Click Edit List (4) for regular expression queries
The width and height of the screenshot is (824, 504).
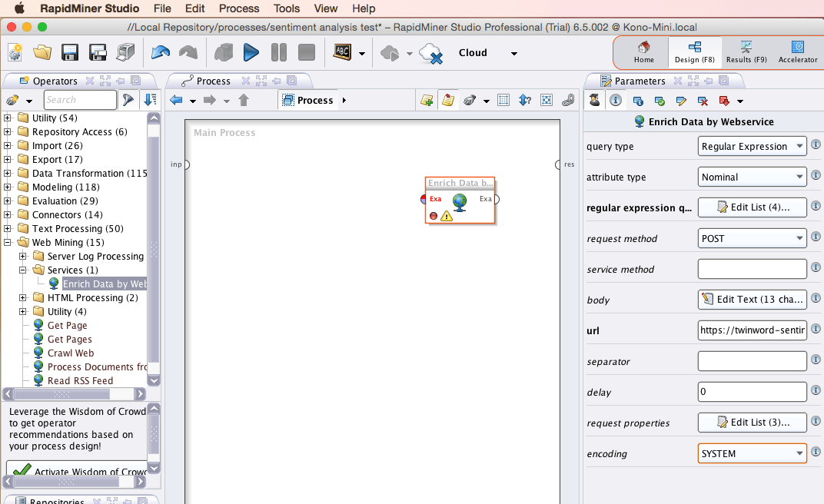(x=752, y=207)
